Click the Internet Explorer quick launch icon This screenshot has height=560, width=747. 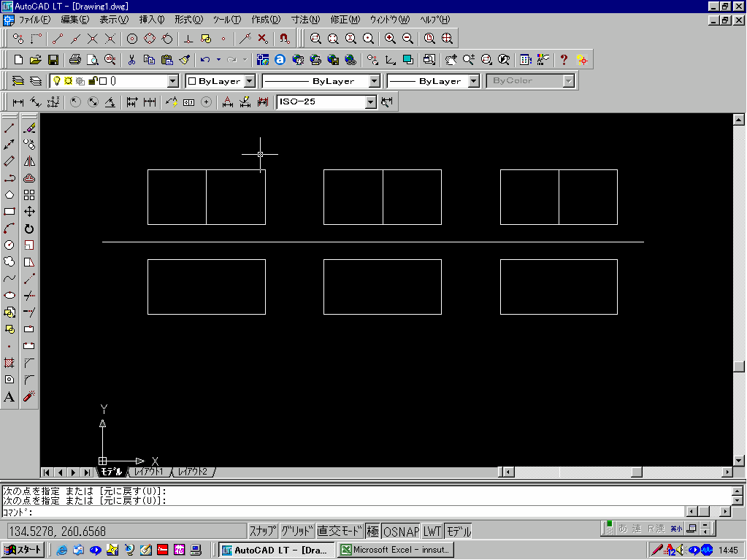point(61,550)
